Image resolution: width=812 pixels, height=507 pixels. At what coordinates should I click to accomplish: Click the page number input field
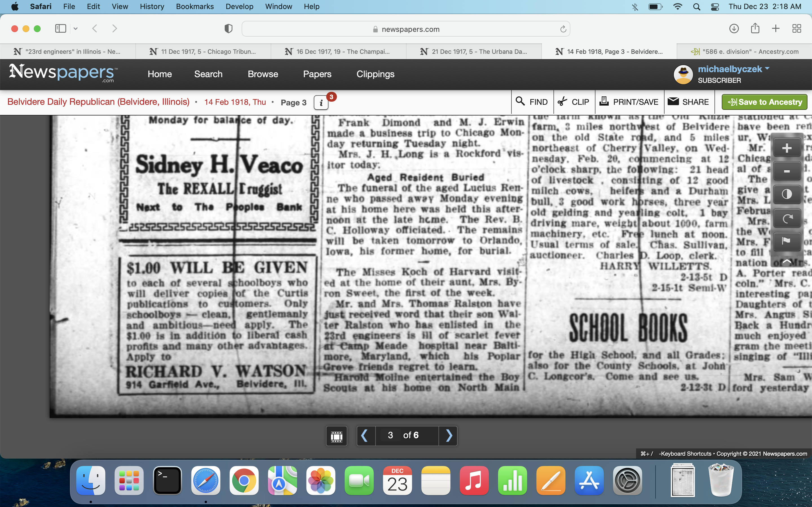point(390,435)
